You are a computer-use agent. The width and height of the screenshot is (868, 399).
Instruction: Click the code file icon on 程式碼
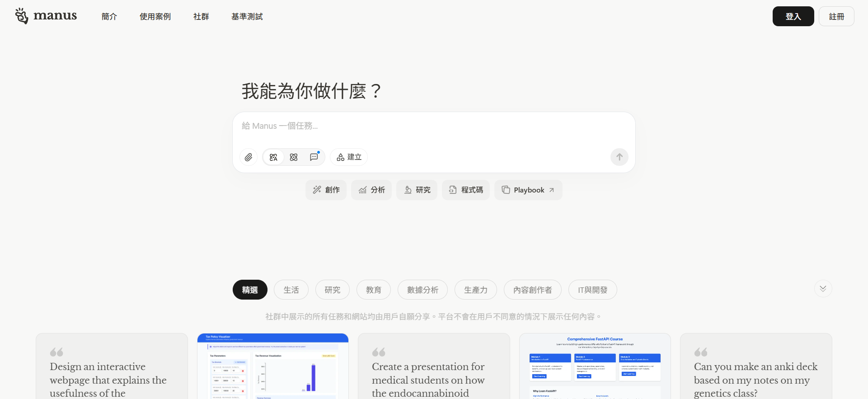tap(453, 190)
